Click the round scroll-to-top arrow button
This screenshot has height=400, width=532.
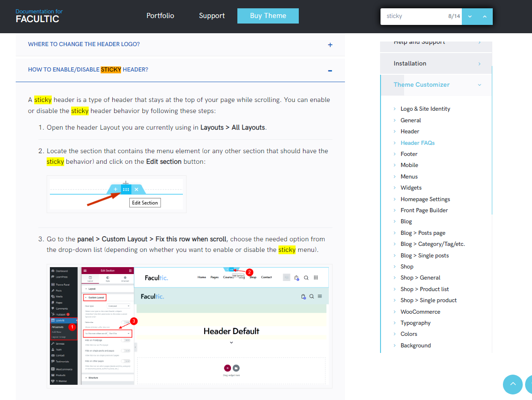[513, 384]
